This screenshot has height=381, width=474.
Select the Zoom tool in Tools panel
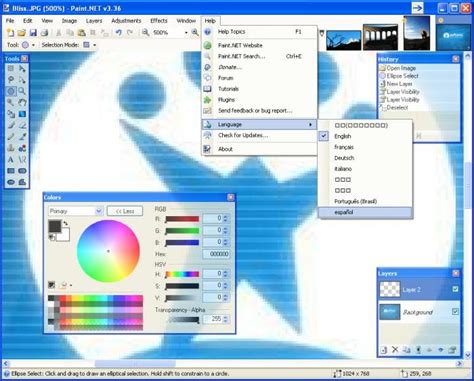[22, 91]
